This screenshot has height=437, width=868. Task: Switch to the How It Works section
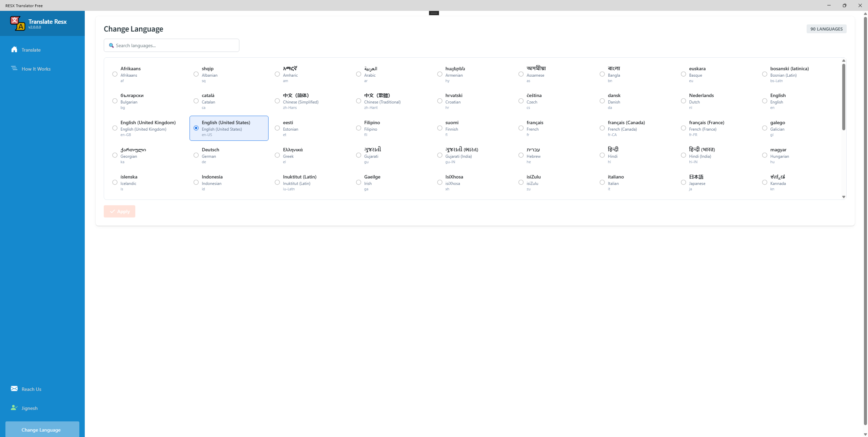36,69
